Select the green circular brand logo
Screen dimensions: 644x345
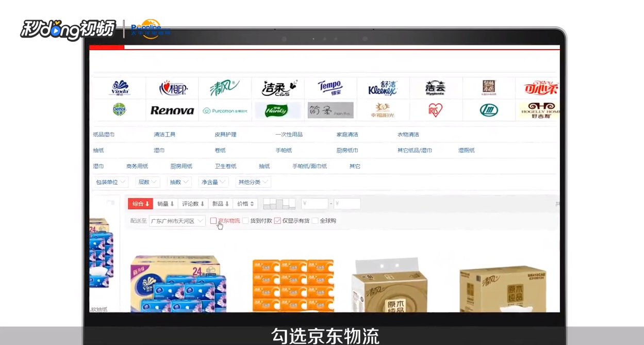(489, 110)
